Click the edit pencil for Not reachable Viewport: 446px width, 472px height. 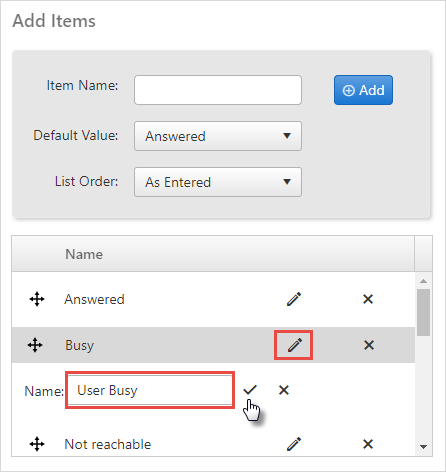(294, 444)
